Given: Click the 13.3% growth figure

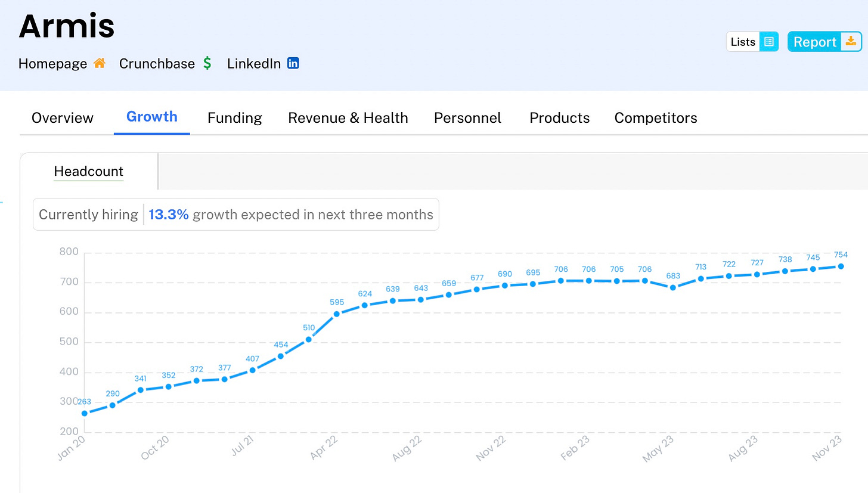Looking at the screenshot, I should tap(169, 215).
